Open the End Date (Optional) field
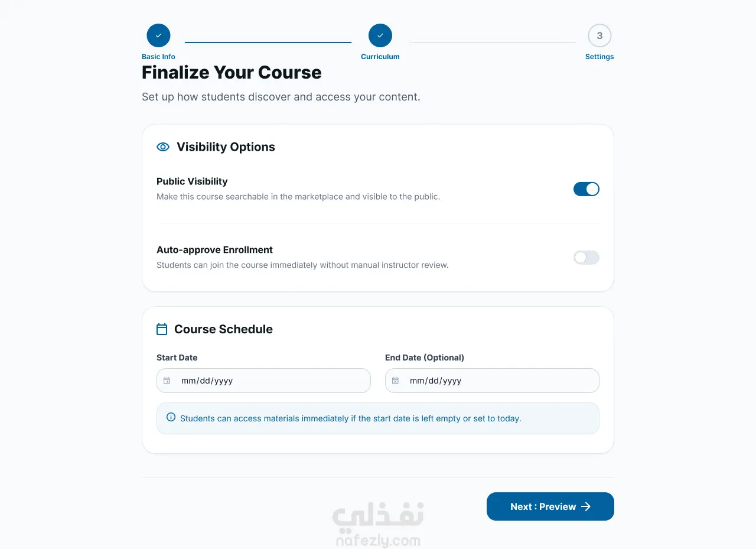 [492, 381]
